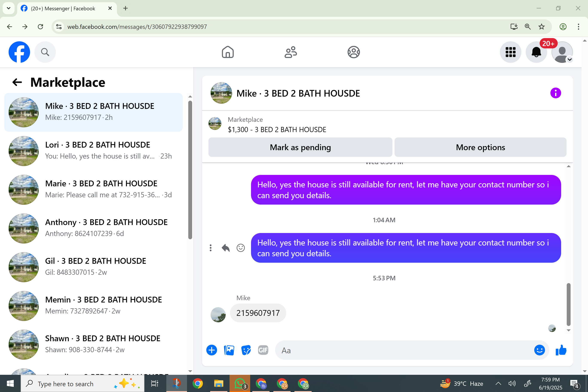588x392 pixels.
Task: Open the zoom icon in address bar
Action: [x=528, y=26]
